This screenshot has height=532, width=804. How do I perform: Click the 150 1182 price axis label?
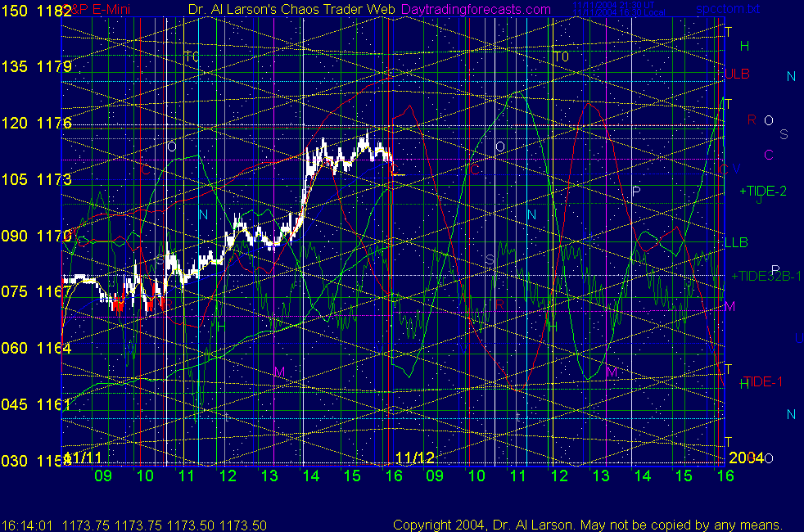pyautogui.click(x=36, y=11)
